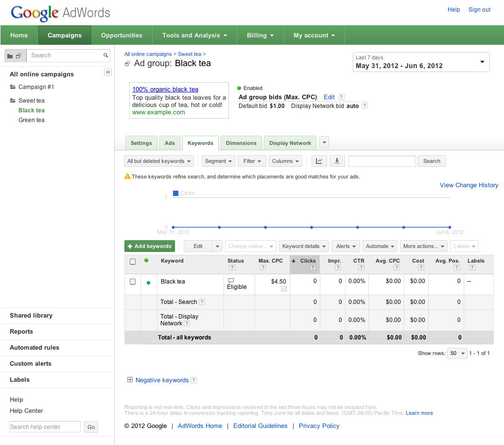Image resolution: width=504 pixels, height=445 pixels.
Task: Click the blue Clicks legend swatch
Action: [x=175, y=193]
